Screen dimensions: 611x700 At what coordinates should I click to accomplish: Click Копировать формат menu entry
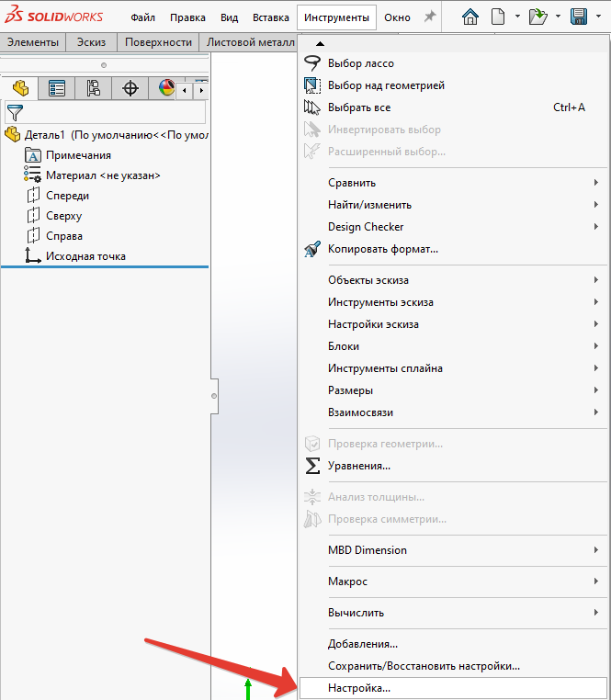(453, 249)
